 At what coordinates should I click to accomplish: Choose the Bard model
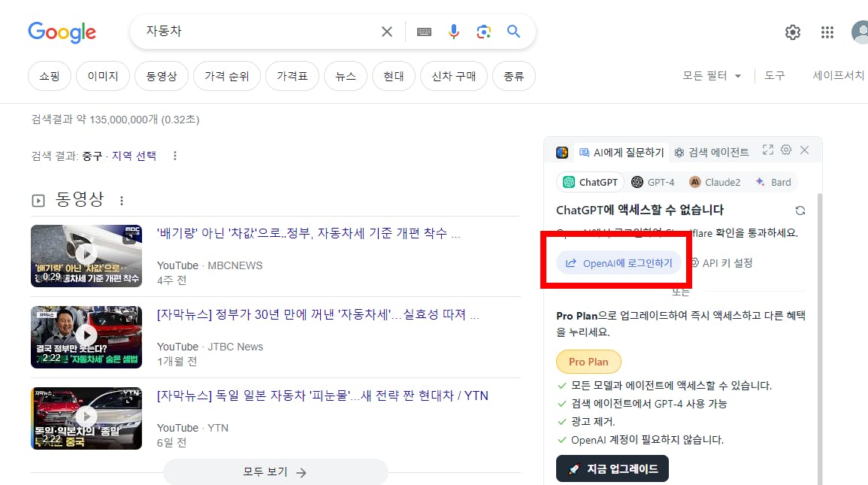click(774, 182)
